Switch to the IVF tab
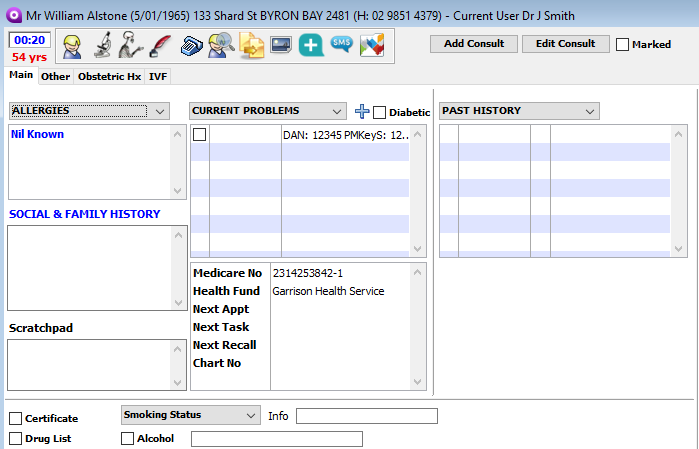This screenshot has height=449, width=699. coord(158,76)
